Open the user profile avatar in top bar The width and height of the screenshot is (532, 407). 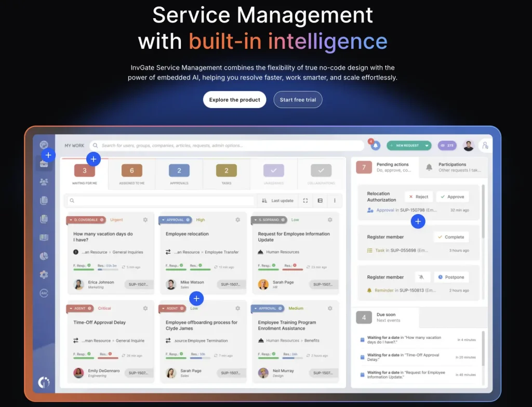click(x=469, y=146)
